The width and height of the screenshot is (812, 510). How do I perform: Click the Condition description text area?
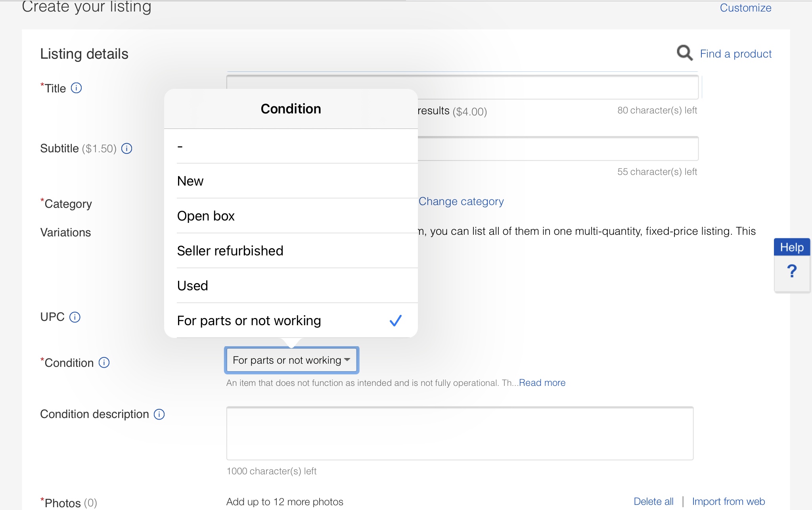pyautogui.click(x=460, y=433)
